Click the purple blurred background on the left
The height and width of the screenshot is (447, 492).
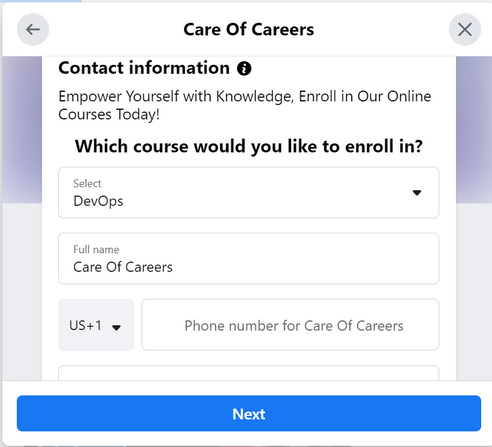(x=22, y=129)
